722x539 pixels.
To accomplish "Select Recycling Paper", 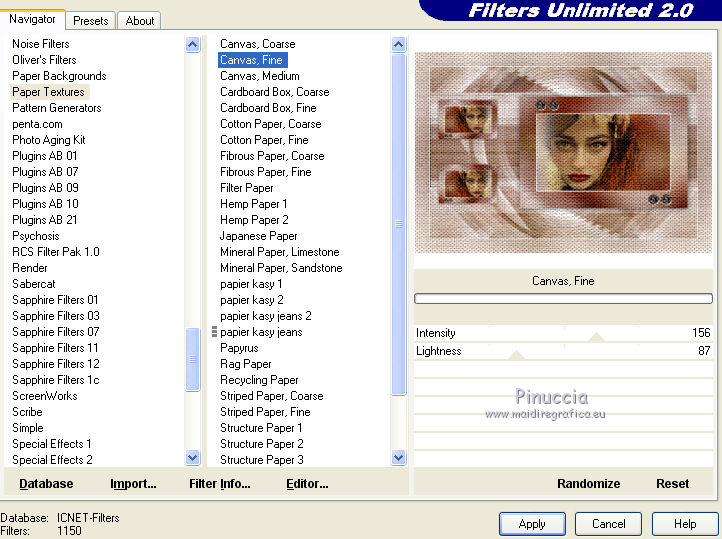I will (x=259, y=380).
